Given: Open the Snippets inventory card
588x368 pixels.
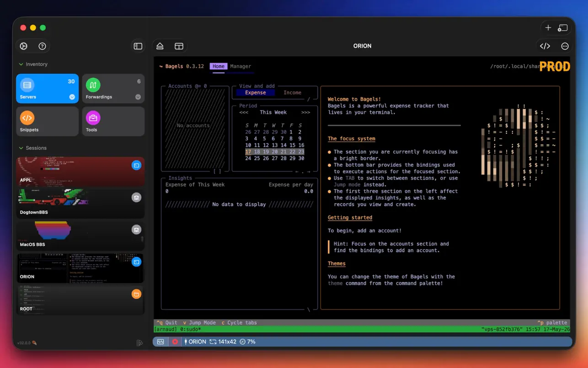Looking at the screenshot, I should [x=48, y=121].
